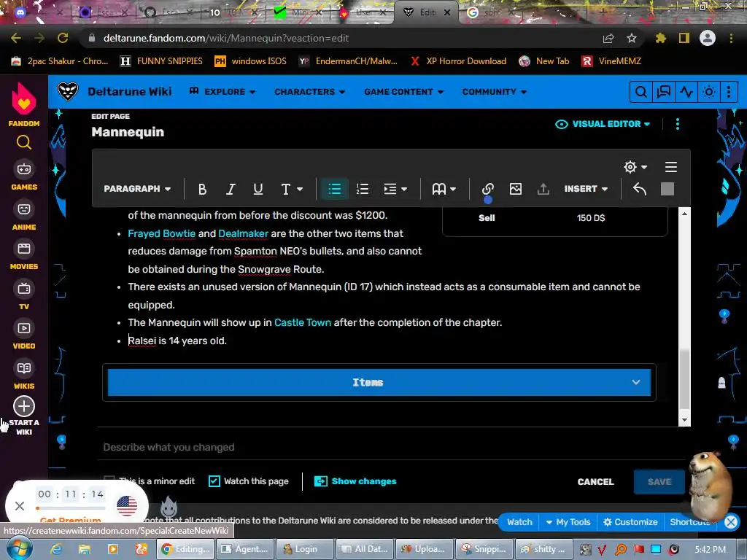Go to Deltarune Wiki home title
Viewport: 747px width, 560px height.
130,91
